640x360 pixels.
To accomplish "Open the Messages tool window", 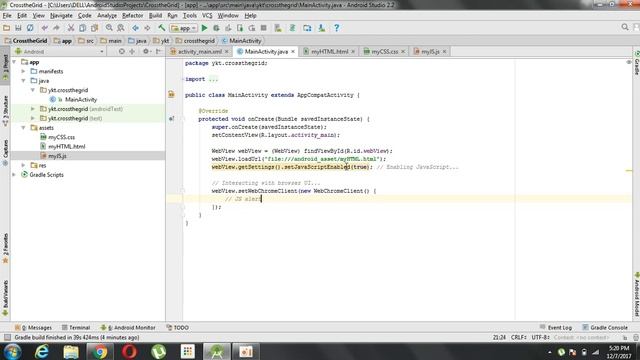I will [x=33, y=327].
